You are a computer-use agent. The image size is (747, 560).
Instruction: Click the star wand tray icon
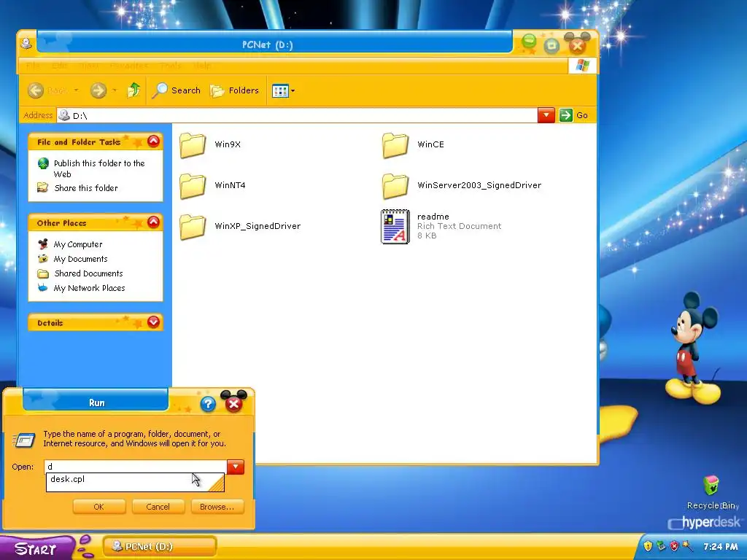click(687, 545)
